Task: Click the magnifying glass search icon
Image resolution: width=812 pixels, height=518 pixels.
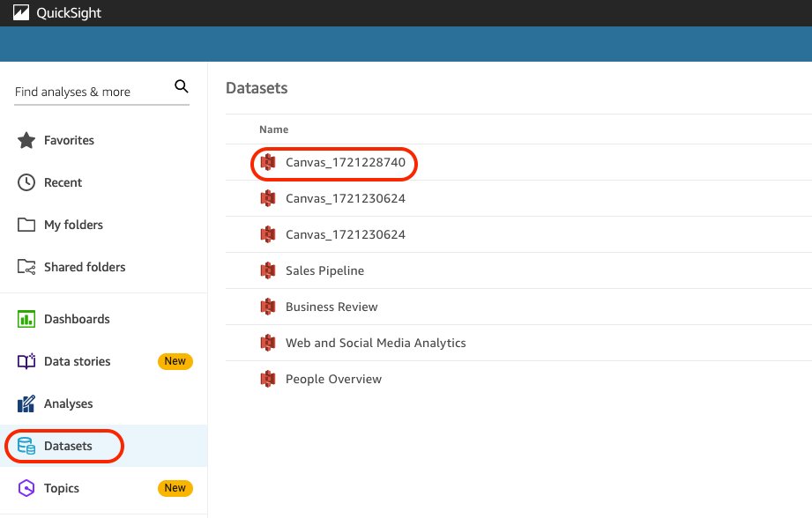Action: point(182,86)
